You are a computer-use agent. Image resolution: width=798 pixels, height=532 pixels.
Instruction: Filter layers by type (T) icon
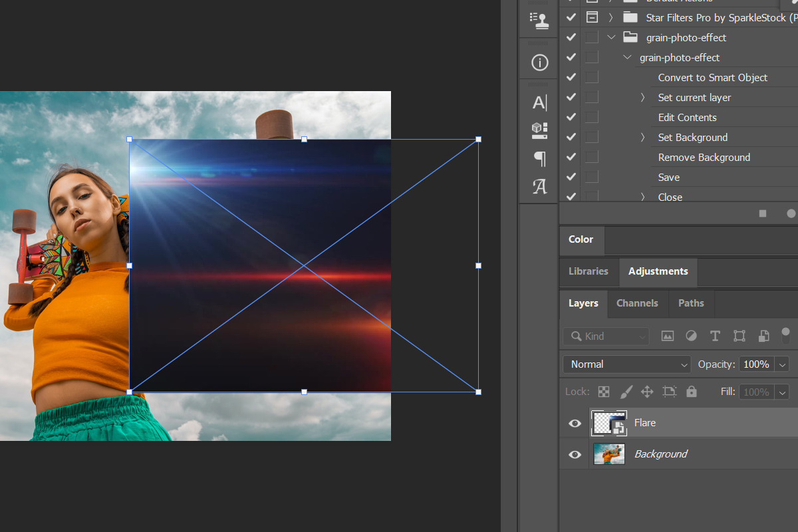[715, 336]
